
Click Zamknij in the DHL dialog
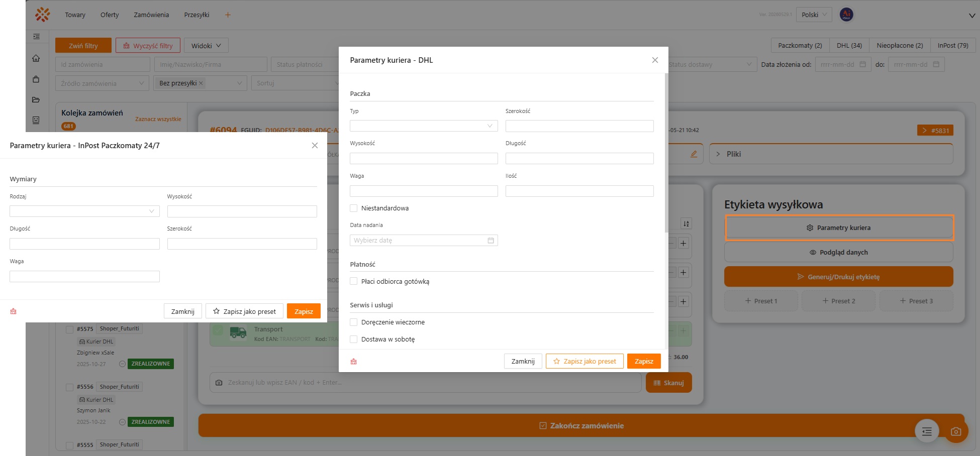pyautogui.click(x=523, y=362)
